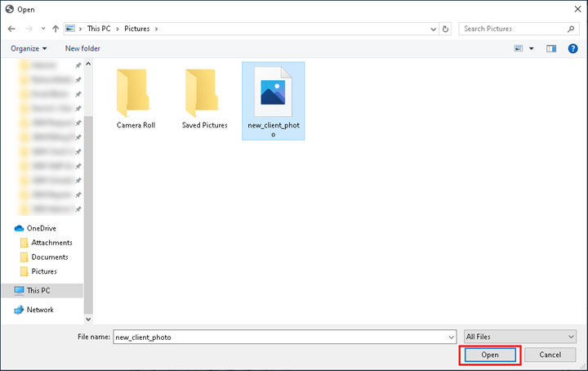588x371 pixels.
Task: Click the Up one level arrow
Action: 56,29
